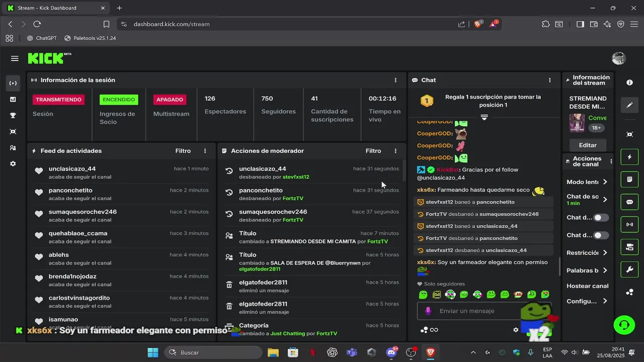Click the wrench tools icon in right rail
The width and height of the screenshot is (644, 362).
[x=629, y=269]
